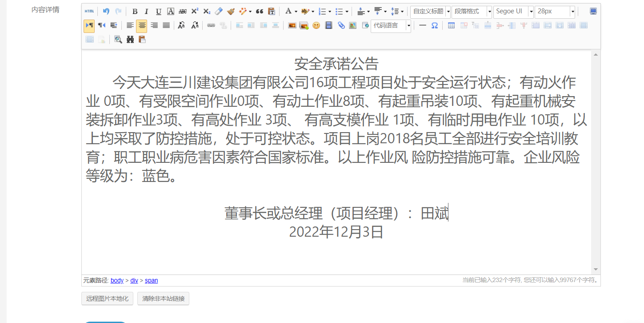Toggle left-to-right text direction
644x323 pixels.
coord(89,25)
